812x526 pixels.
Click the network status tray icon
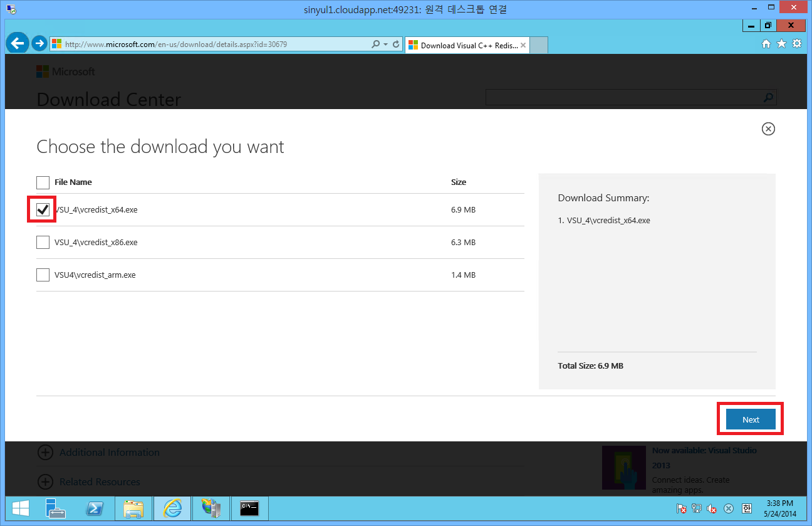[x=697, y=508]
